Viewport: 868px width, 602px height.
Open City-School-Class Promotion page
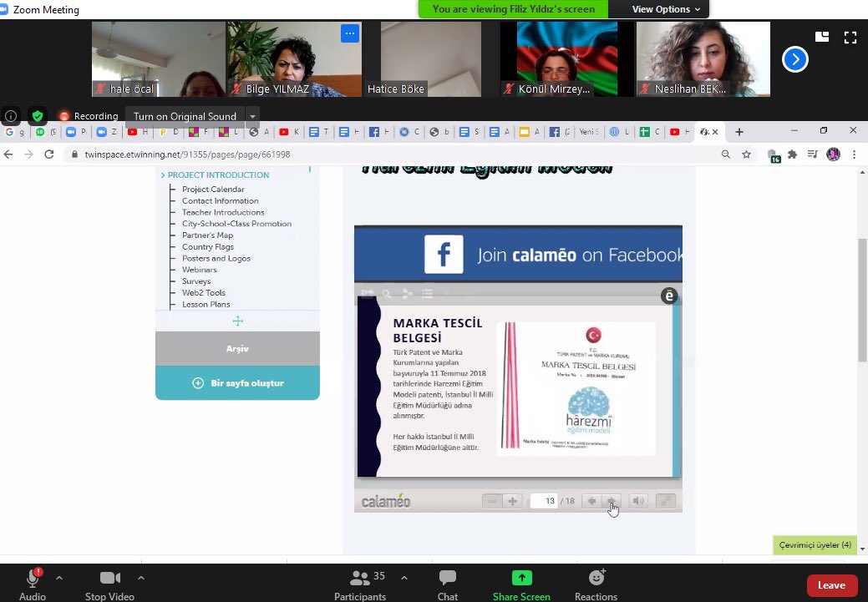[x=237, y=224]
